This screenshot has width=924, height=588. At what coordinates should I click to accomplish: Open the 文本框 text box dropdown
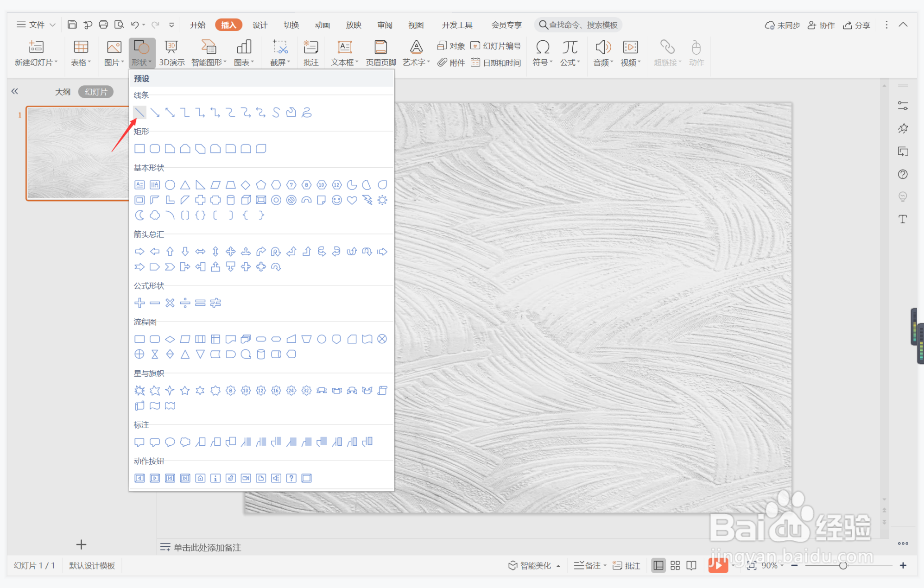coord(344,62)
